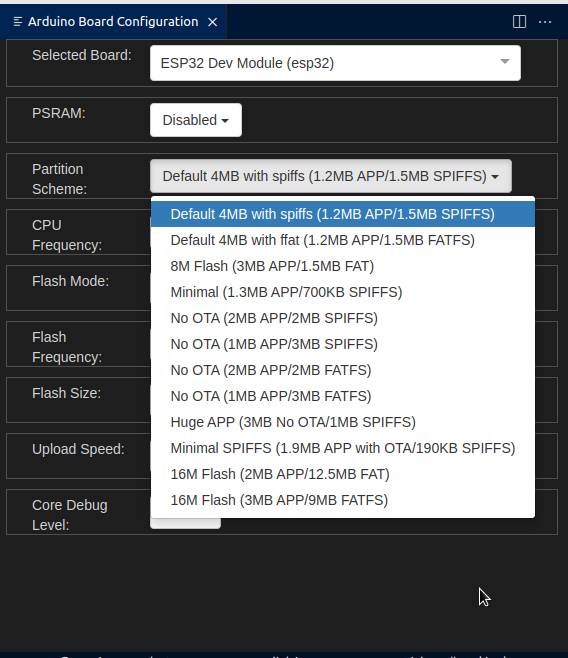Click the Core Debug Level label
This screenshot has height=658, width=568.
tap(70, 515)
